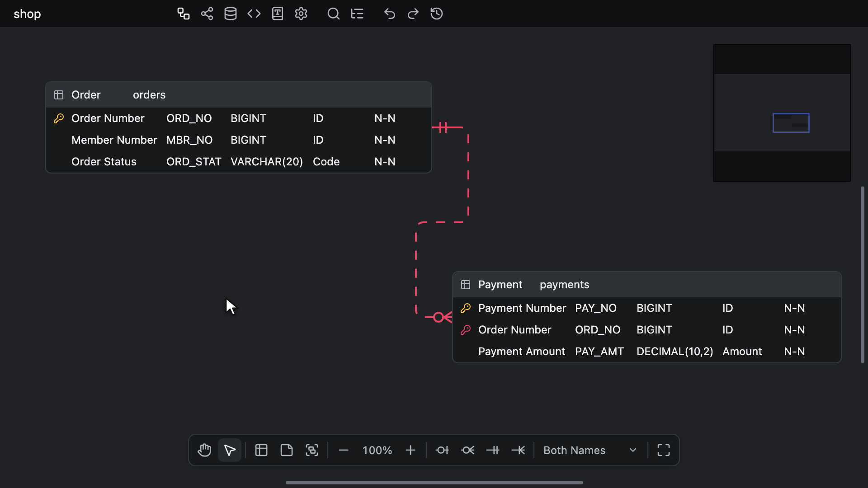Image resolution: width=868 pixels, height=488 pixels.
Task: Open the dictionary book icon
Action: (x=278, y=14)
